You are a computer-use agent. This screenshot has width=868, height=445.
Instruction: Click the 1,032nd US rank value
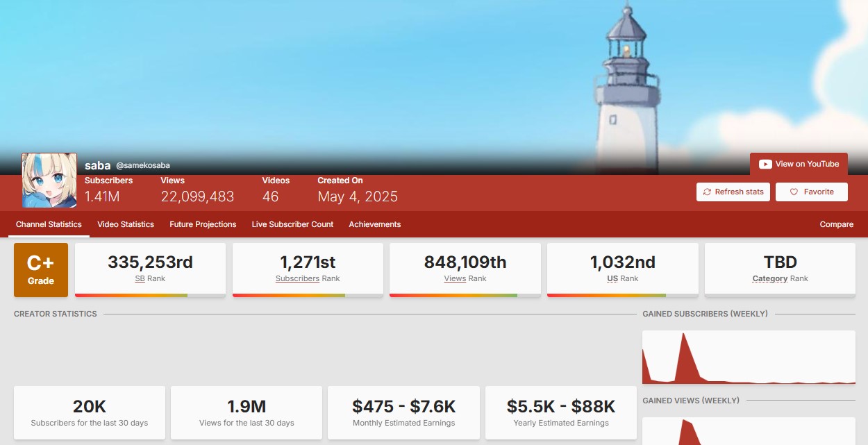[622, 262]
